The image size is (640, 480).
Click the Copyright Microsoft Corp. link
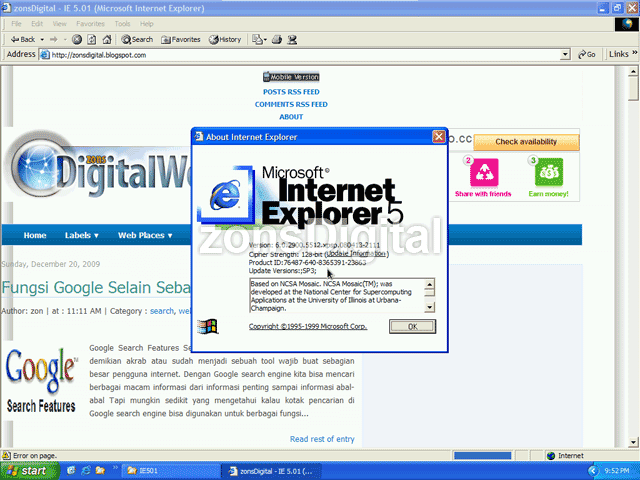308,326
